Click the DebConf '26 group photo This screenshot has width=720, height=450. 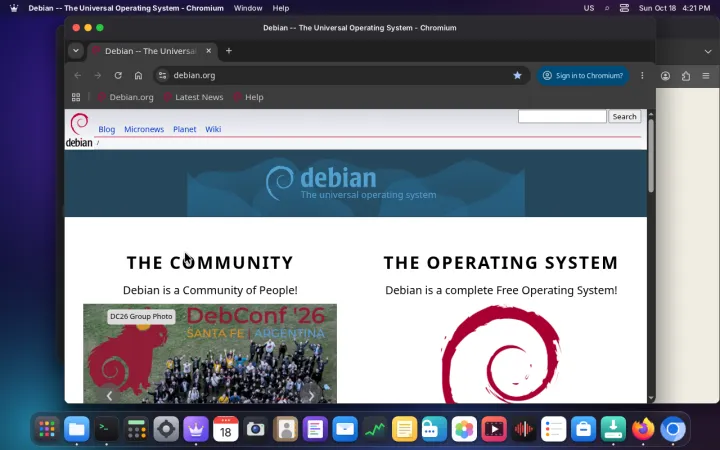coord(210,354)
